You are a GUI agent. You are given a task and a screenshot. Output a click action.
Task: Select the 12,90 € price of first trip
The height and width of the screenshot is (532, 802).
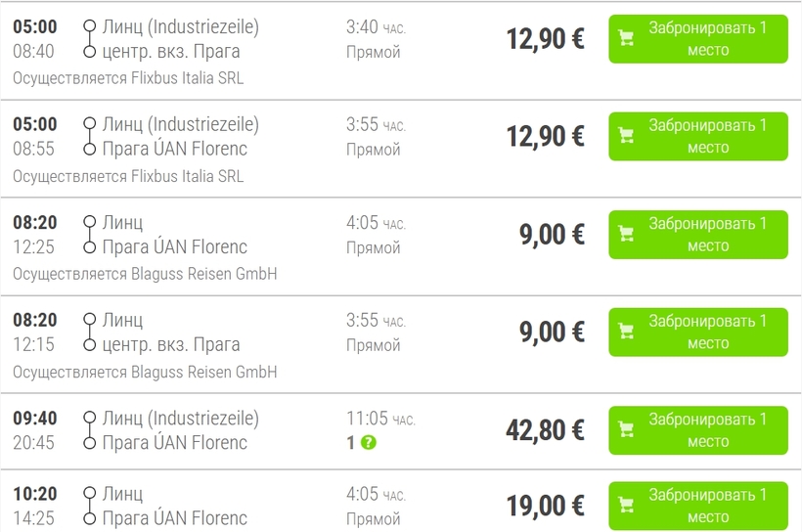tap(545, 39)
